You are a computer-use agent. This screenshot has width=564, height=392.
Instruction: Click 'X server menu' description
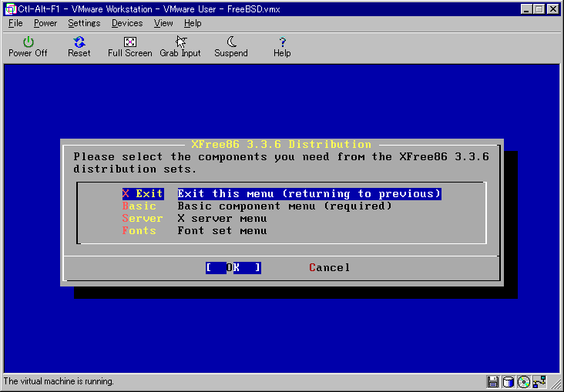click(x=222, y=218)
